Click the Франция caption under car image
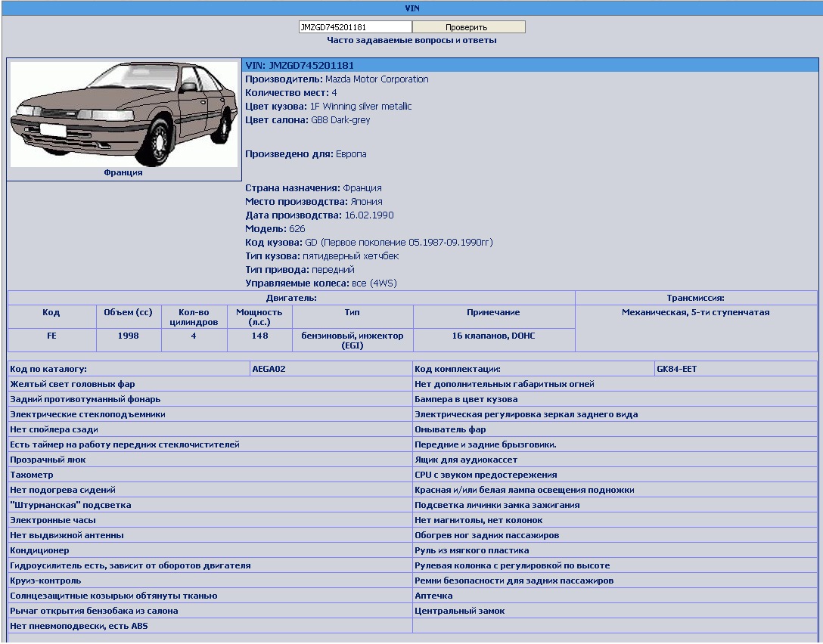 [x=123, y=172]
